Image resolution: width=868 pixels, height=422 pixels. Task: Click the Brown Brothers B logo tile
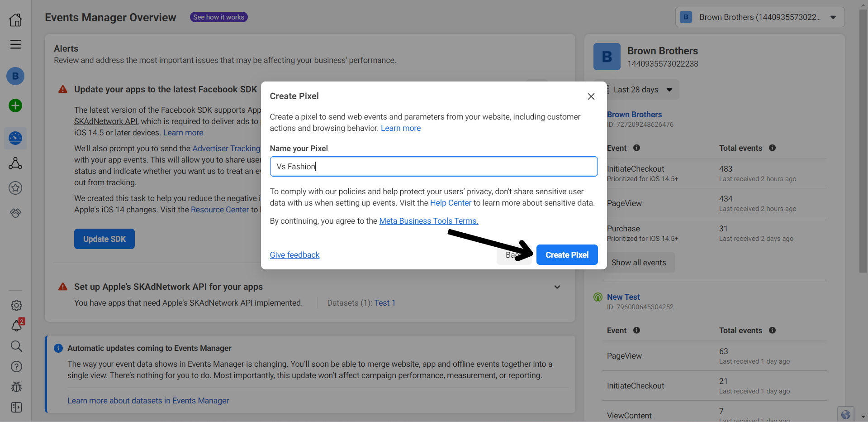click(x=607, y=57)
